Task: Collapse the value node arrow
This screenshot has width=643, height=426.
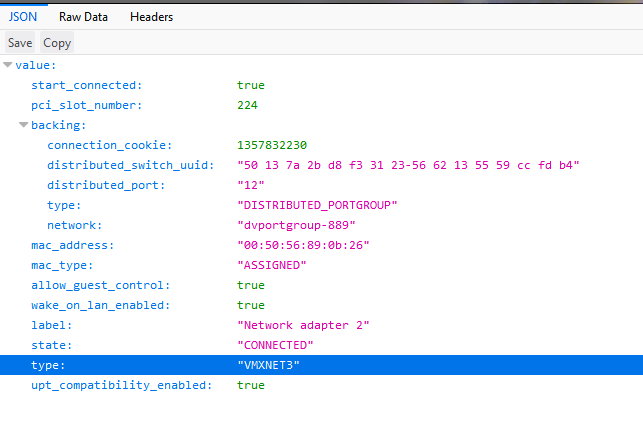Action: pyautogui.click(x=8, y=65)
